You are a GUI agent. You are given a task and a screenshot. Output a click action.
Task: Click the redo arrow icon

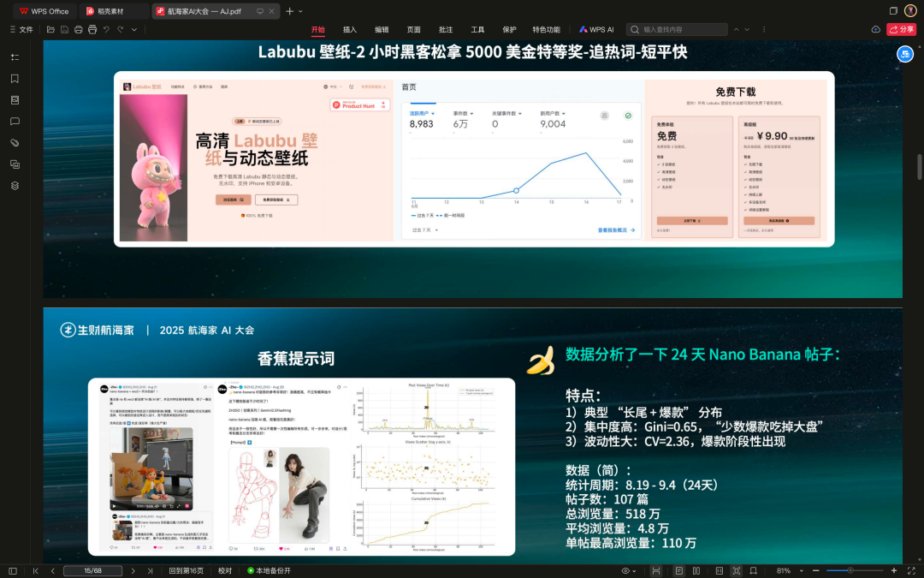click(121, 29)
